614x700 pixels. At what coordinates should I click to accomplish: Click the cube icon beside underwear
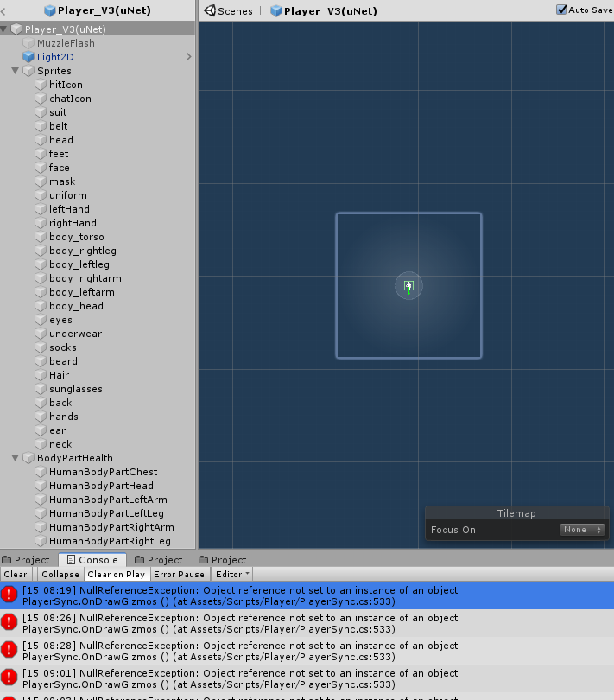click(x=41, y=334)
